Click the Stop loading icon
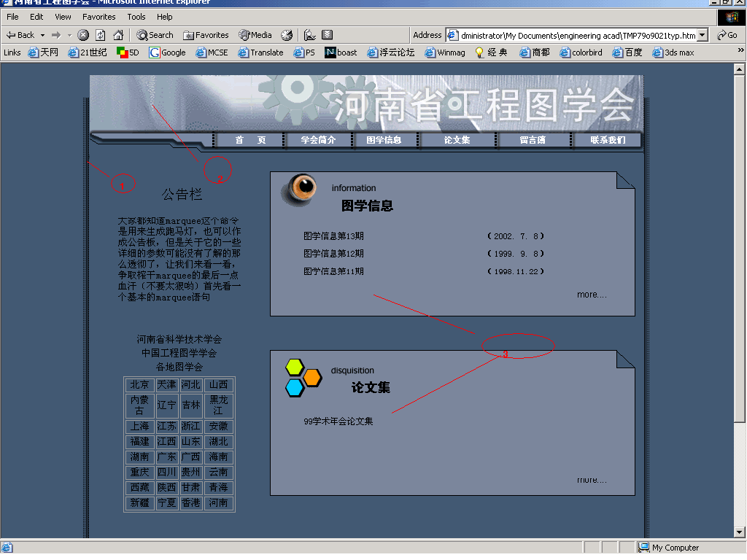Screen dimensions: 747x560 (83, 35)
